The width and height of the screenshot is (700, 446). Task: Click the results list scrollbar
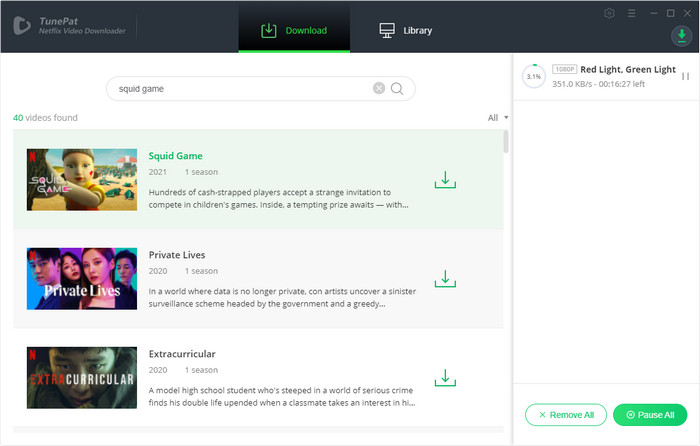click(x=506, y=142)
